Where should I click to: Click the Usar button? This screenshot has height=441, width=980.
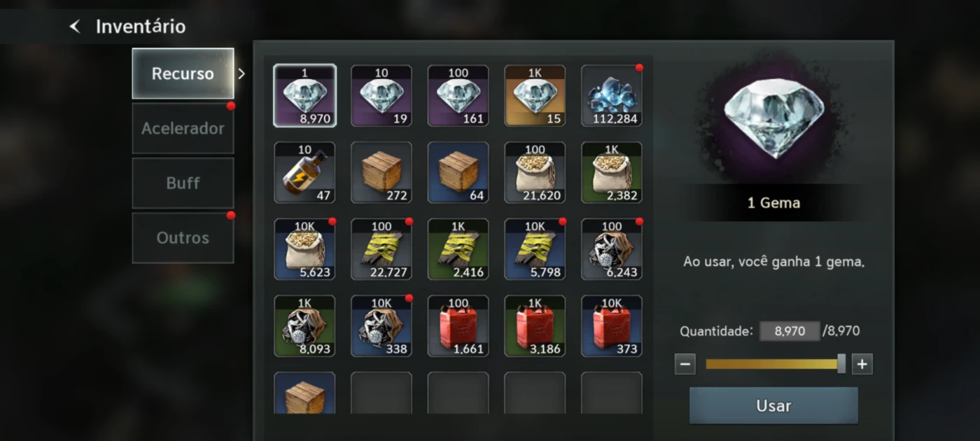(773, 405)
